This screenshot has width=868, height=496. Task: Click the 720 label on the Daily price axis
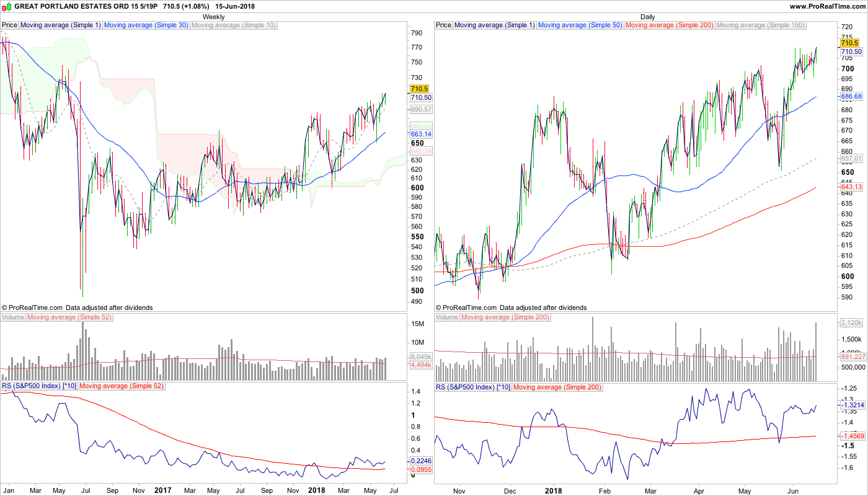[846, 28]
